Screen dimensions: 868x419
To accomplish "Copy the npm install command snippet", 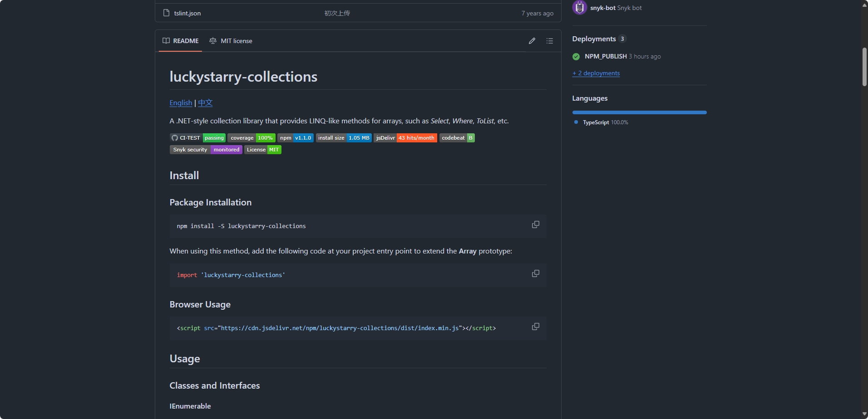I will click(535, 224).
